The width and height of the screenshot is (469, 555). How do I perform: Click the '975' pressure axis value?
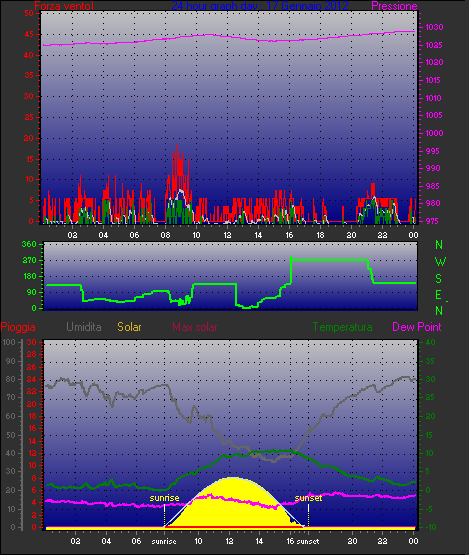coord(432,221)
